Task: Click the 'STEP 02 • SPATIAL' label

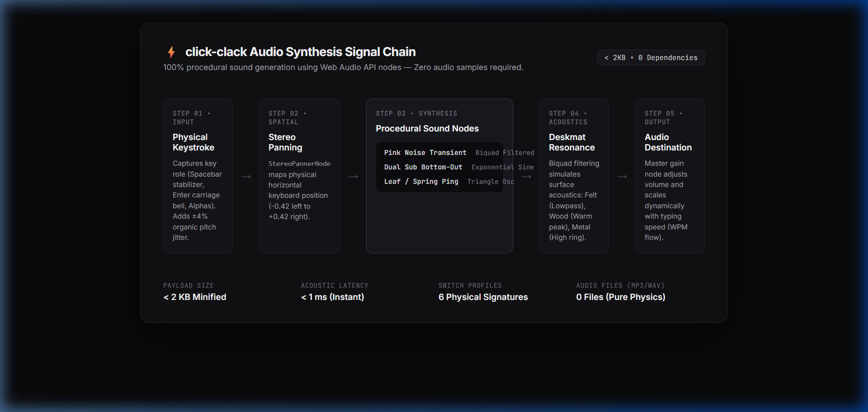Action: [288, 117]
